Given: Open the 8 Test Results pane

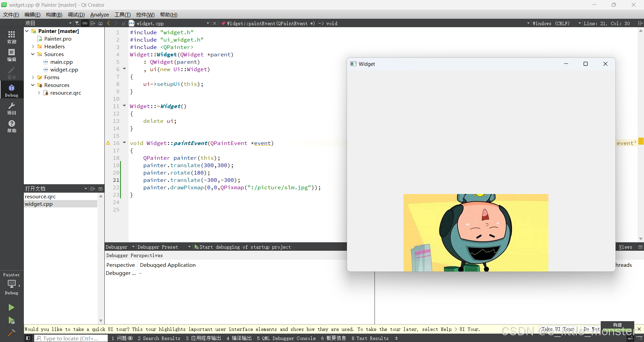Looking at the screenshot, I should 370,338.
